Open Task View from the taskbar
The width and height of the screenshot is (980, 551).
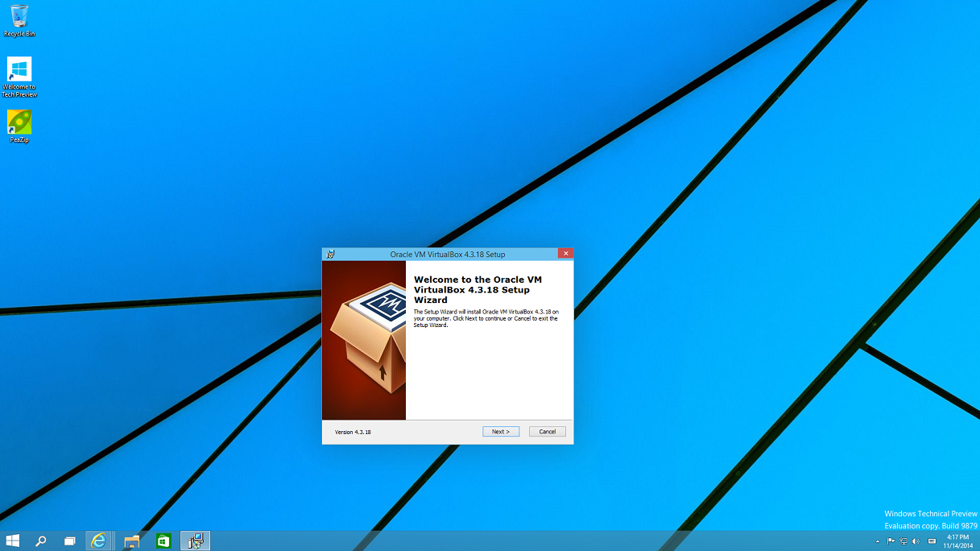(x=70, y=541)
